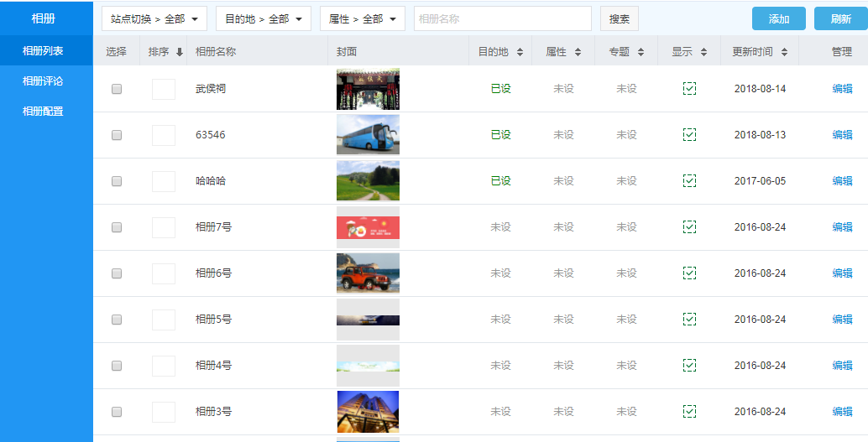Expand the 目的地 filter dropdown
Screen dimensions: 868x442
click(263, 18)
